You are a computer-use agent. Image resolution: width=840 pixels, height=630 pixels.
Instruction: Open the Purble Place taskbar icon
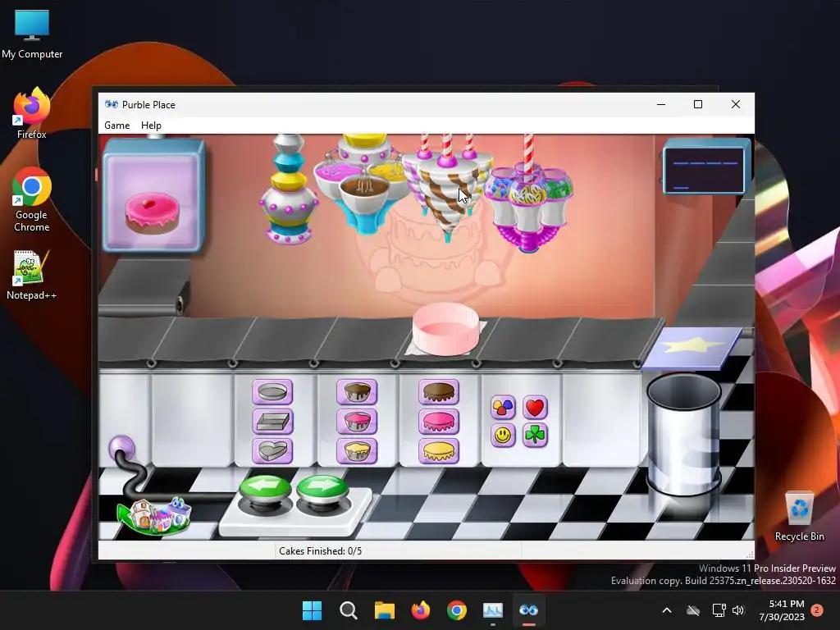click(529, 610)
